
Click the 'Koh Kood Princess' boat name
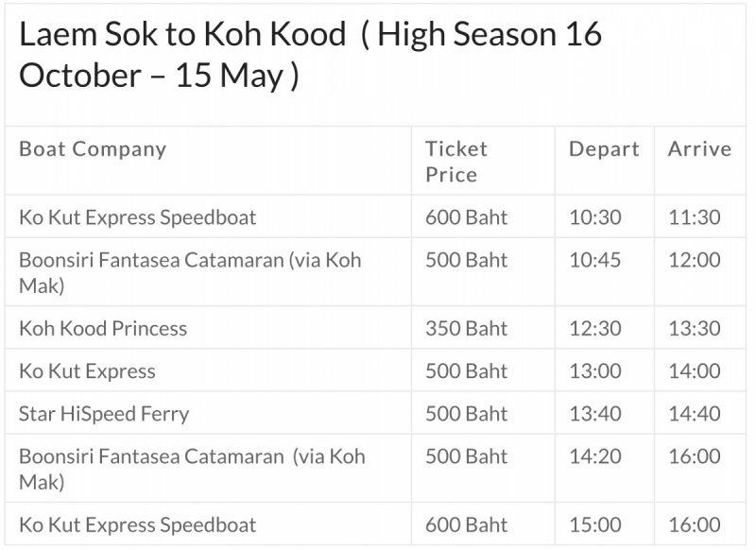click(x=103, y=329)
